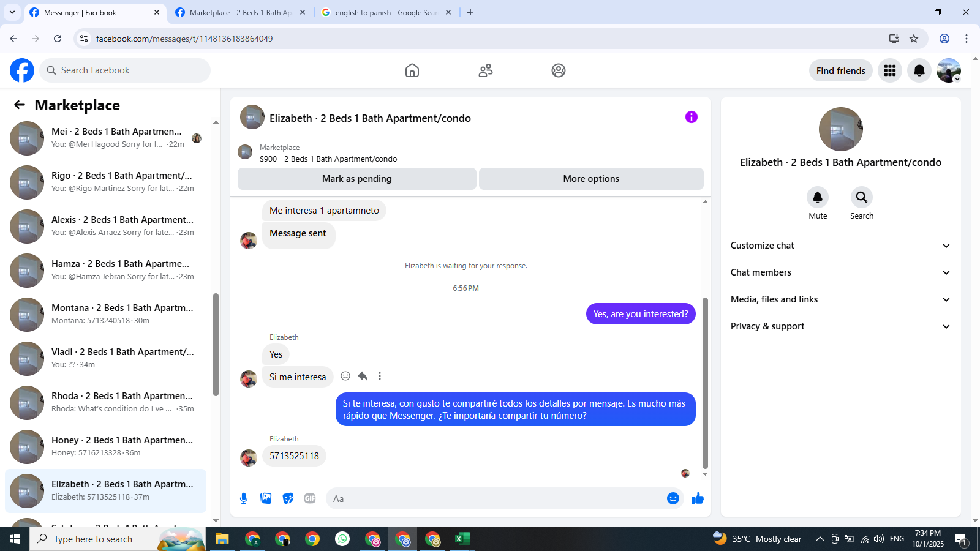980x551 pixels.
Task: Open the Groups icon in top navigation
Action: tap(559, 70)
